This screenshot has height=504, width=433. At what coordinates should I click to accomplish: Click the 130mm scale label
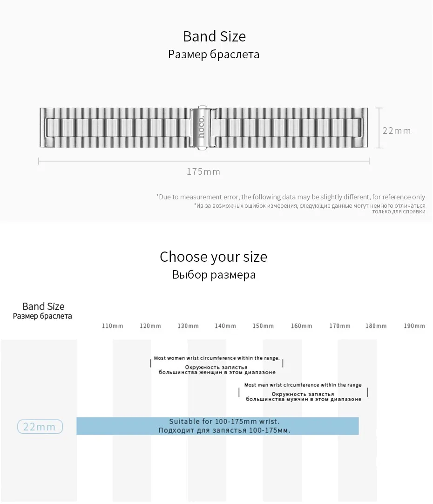coord(188,326)
